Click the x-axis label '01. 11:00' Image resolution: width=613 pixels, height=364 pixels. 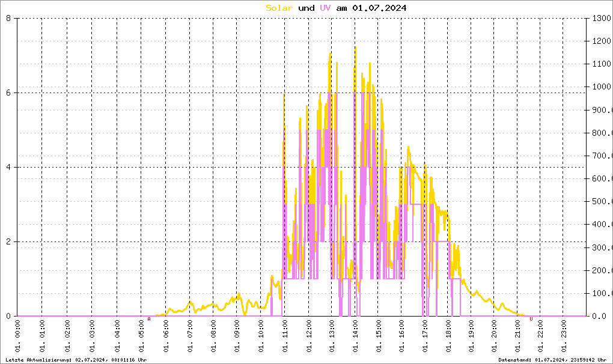point(285,336)
